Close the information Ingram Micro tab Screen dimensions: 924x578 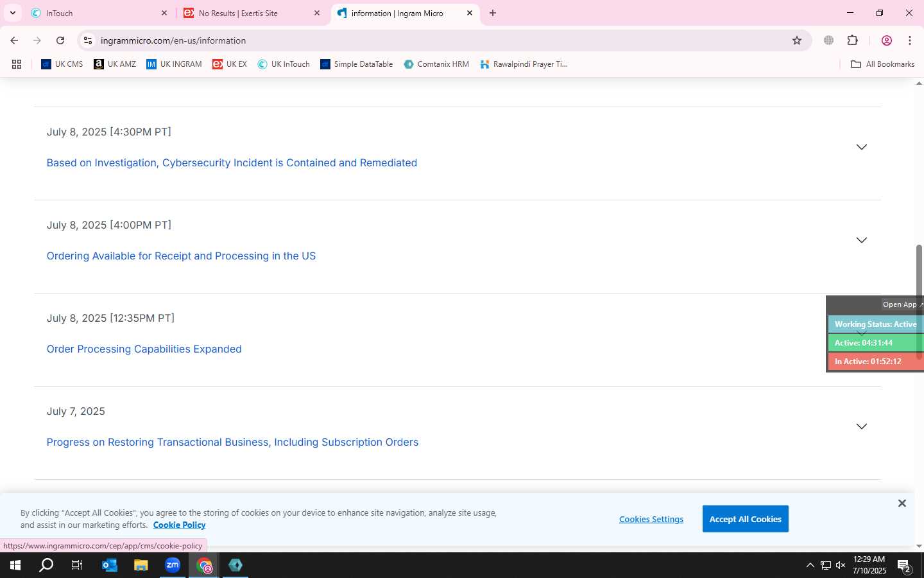tap(470, 13)
